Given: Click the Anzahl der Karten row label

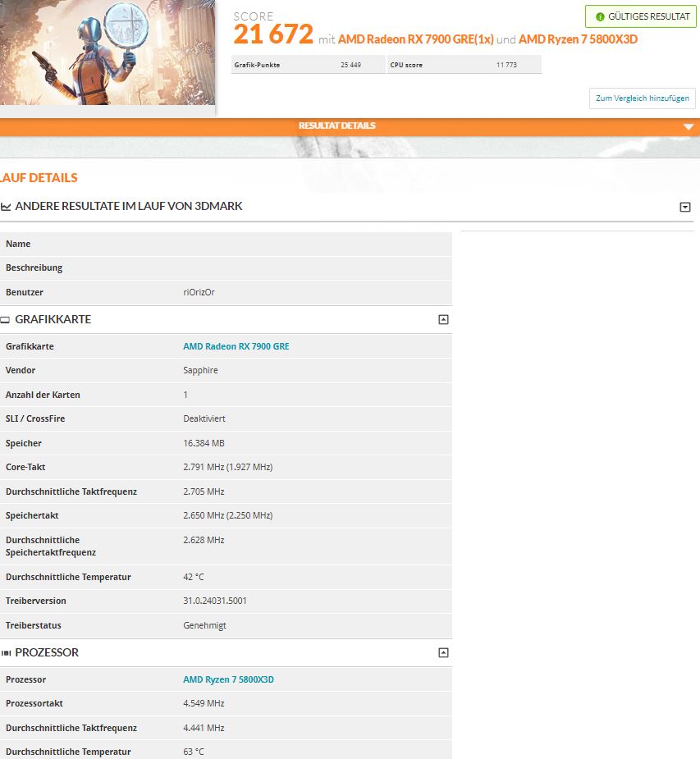Looking at the screenshot, I should click(43, 395).
